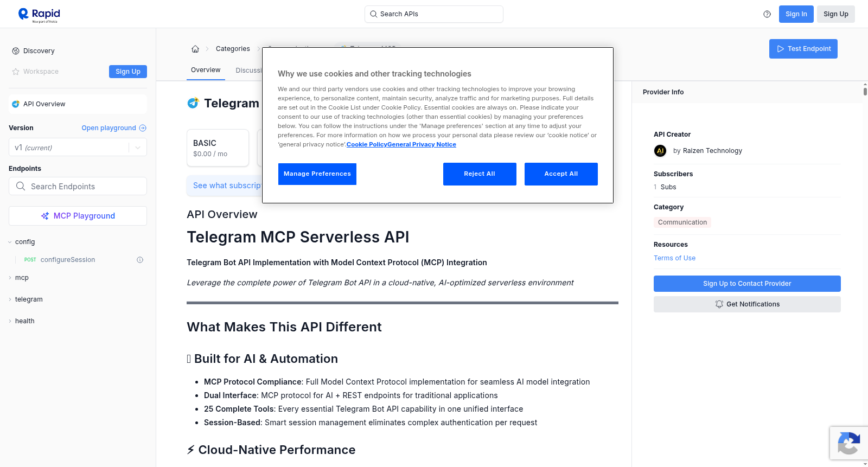Click the Workspace star icon
Image resolution: width=868 pixels, height=467 pixels.
point(16,72)
